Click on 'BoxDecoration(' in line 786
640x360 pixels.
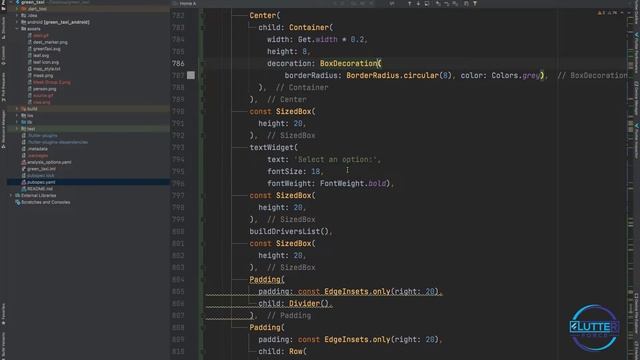pos(351,64)
